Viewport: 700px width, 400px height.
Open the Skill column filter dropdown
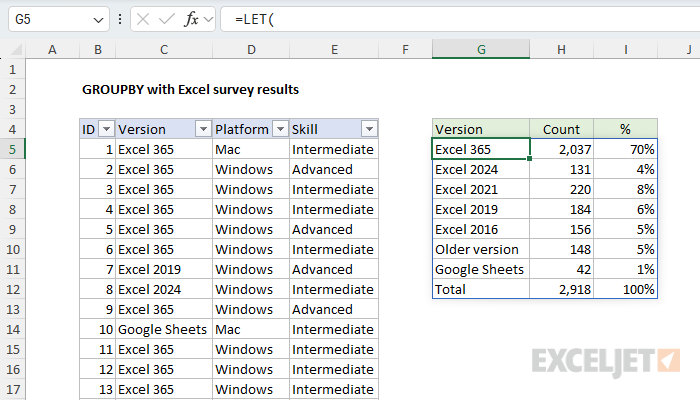click(369, 129)
